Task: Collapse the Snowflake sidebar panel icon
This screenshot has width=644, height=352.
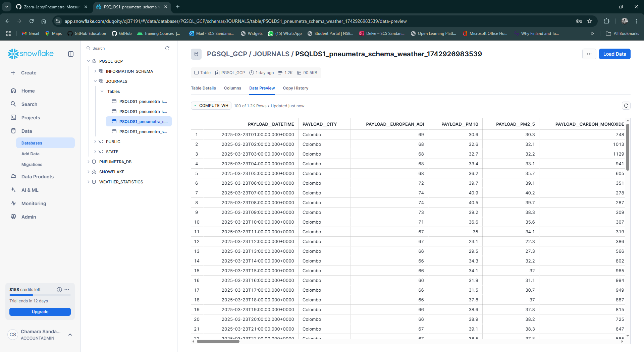Action: 71,54
